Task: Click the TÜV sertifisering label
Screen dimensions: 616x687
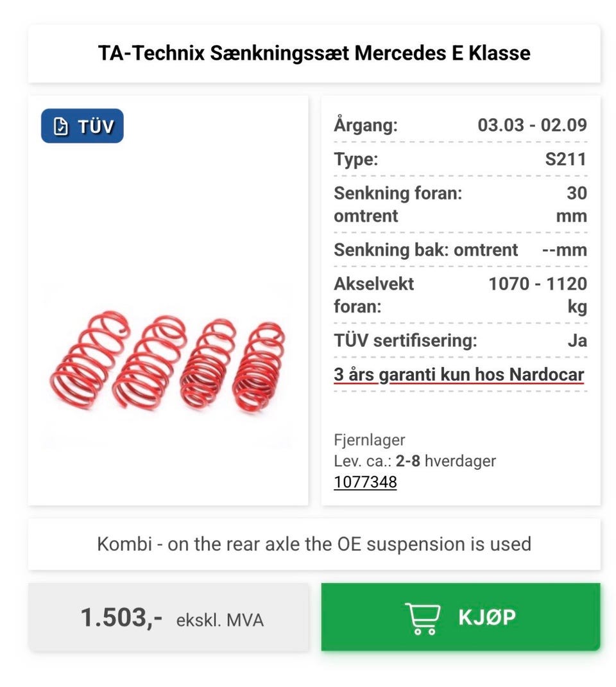Action: point(405,340)
